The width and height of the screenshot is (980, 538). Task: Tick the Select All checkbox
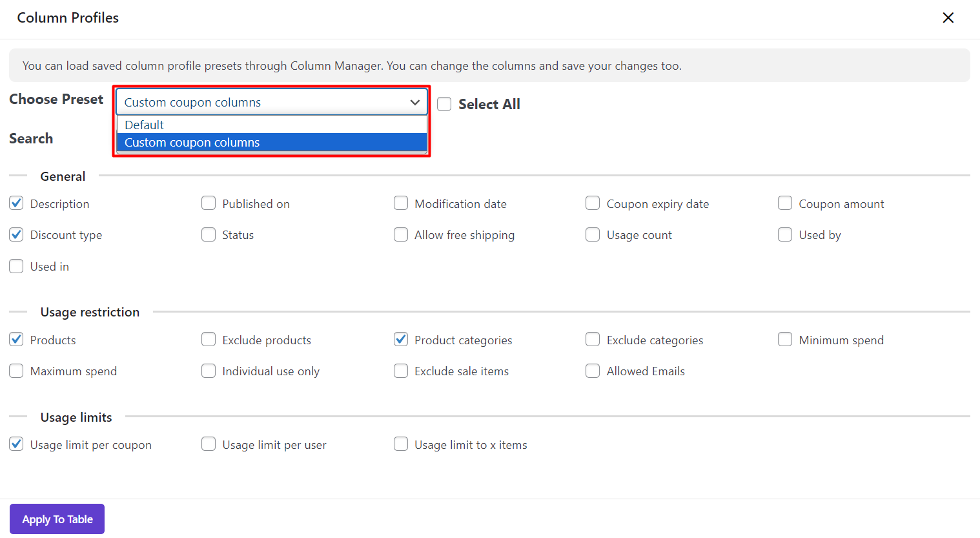444,104
